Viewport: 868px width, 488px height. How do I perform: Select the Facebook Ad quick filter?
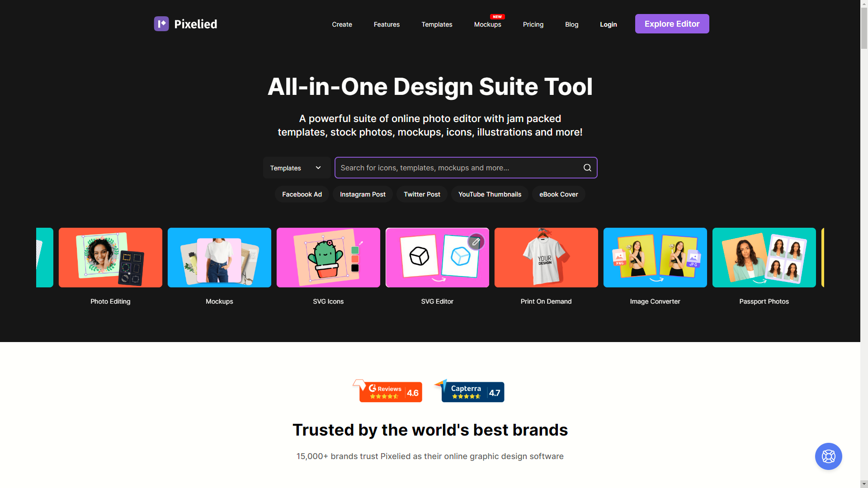pos(302,194)
